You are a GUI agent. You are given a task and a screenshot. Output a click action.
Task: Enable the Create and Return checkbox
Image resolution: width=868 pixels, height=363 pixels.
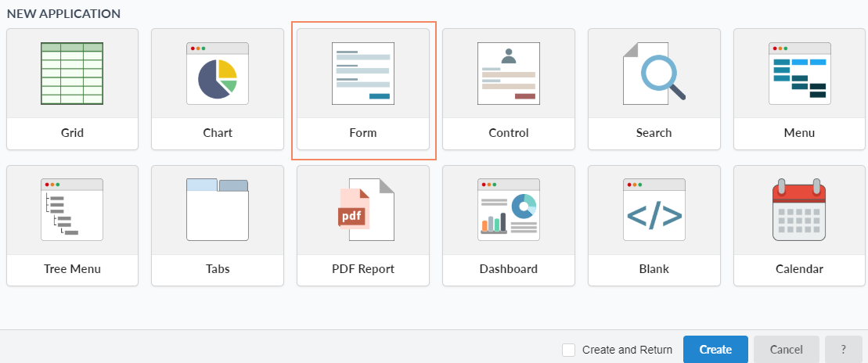[569, 350]
